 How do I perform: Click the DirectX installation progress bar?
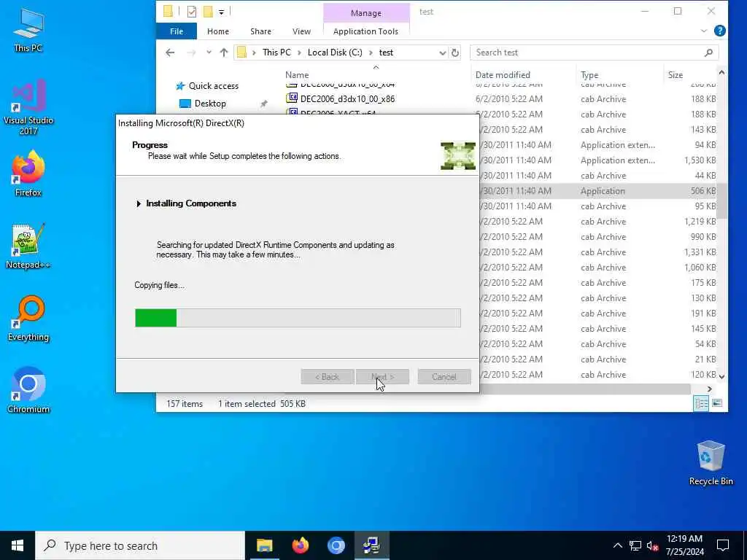coord(298,318)
